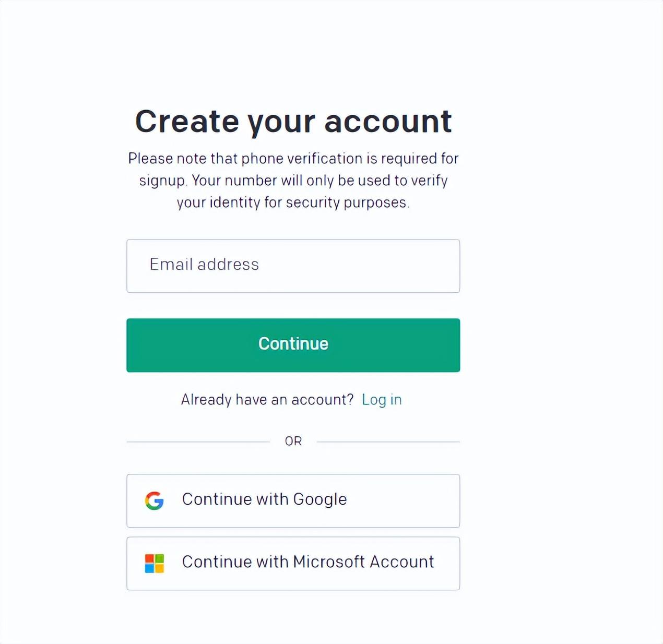Screen dimensions: 663x644
Task: Choose Continue with Google
Action: click(x=293, y=501)
